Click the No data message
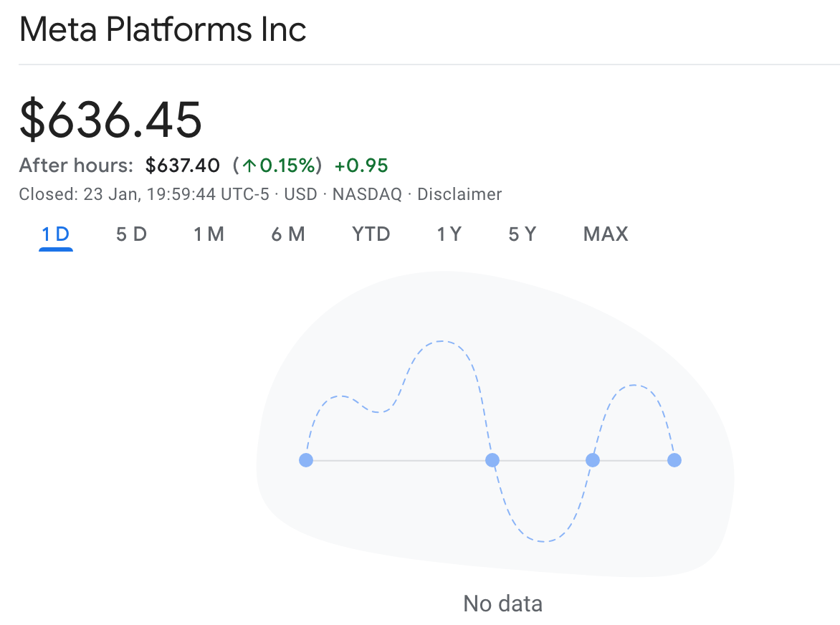The height and width of the screenshot is (625, 840). pos(502,603)
